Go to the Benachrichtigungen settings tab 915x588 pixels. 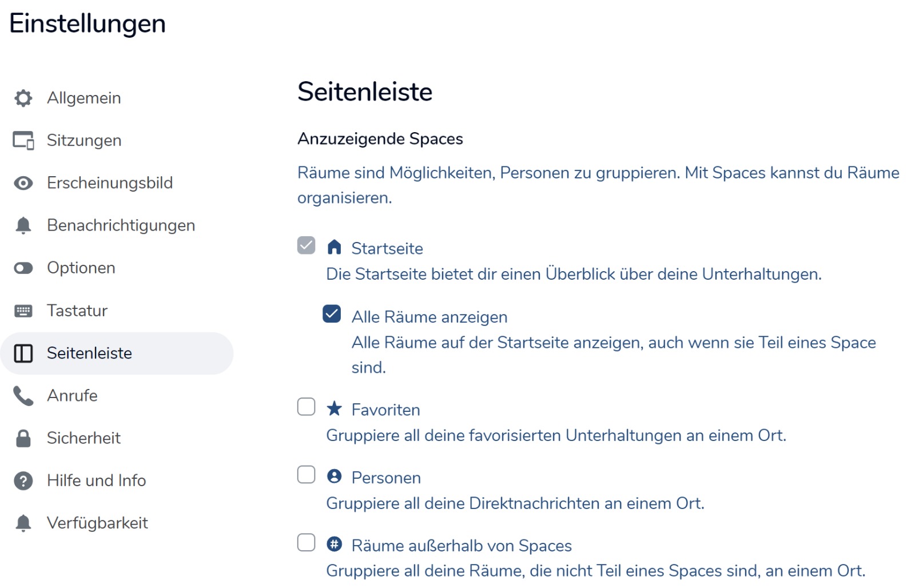pos(121,225)
